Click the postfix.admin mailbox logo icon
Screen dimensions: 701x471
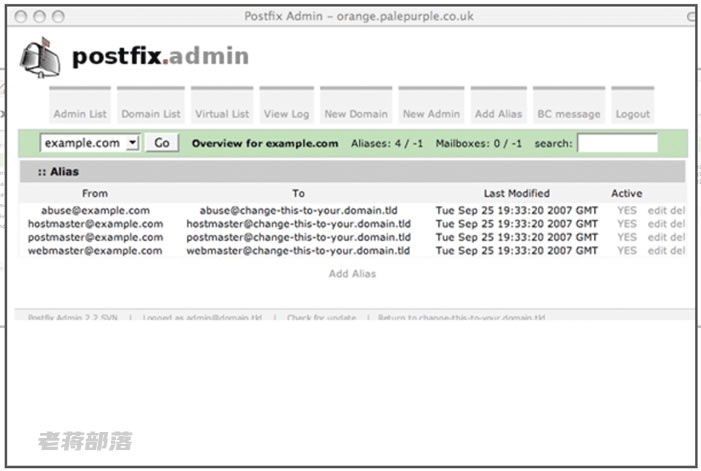[40, 58]
